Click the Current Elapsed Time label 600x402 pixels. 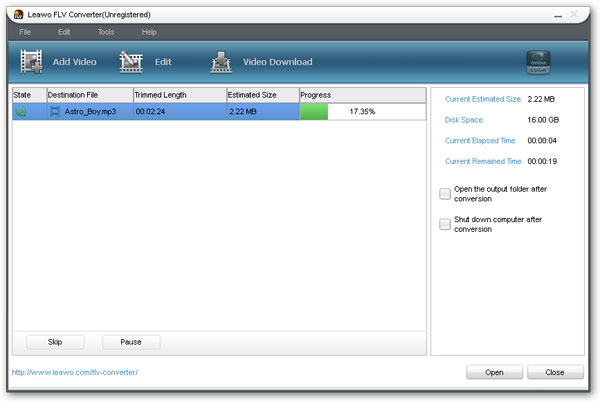481,141
